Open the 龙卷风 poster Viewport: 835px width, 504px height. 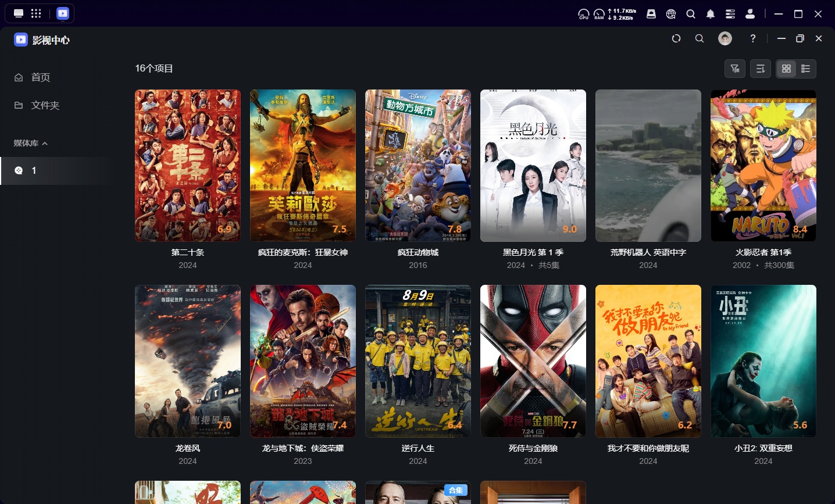pos(188,361)
